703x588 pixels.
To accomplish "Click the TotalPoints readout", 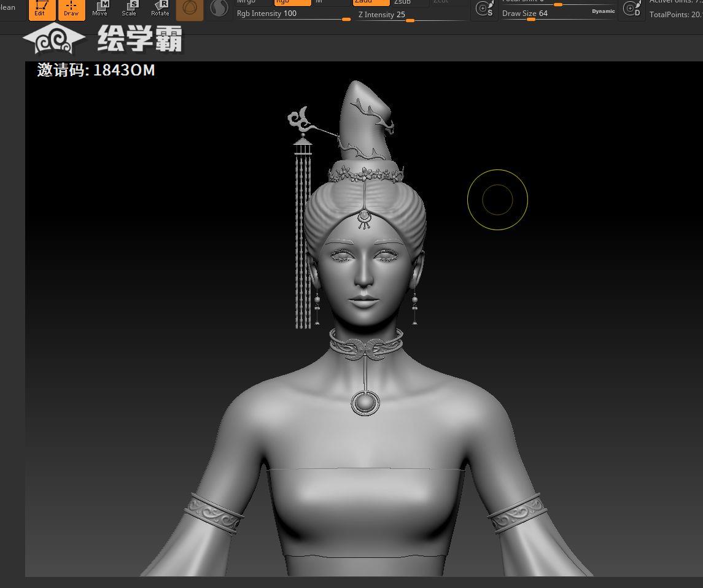I will [675, 15].
